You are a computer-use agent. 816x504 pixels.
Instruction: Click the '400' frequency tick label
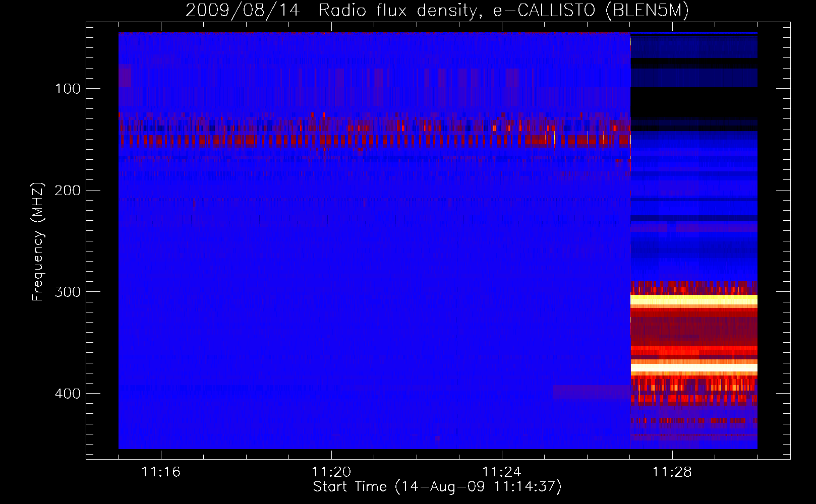(x=68, y=393)
